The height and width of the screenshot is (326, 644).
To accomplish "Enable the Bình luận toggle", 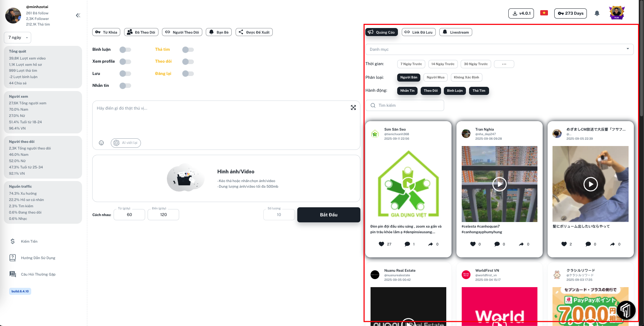I will (x=125, y=50).
